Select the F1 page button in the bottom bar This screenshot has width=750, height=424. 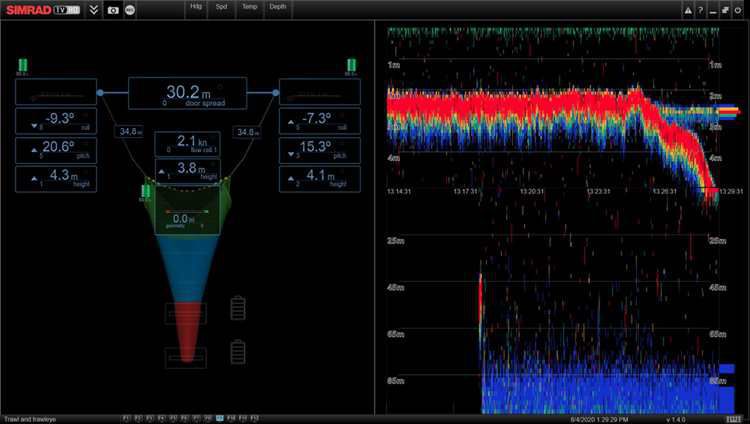pos(126,419)
